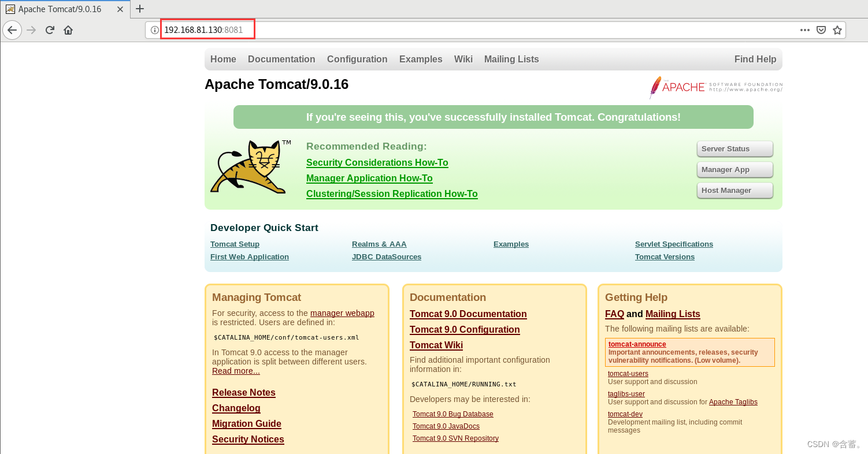
Task: Open Tomcat 9.0 SVN Repository link
Action: click(455, 438)
